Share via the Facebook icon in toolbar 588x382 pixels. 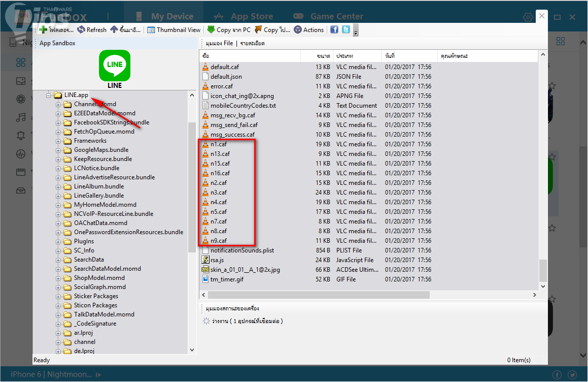pos(334,29)
